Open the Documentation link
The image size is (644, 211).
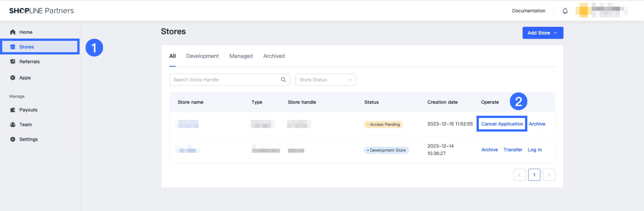tap(528, 11)
